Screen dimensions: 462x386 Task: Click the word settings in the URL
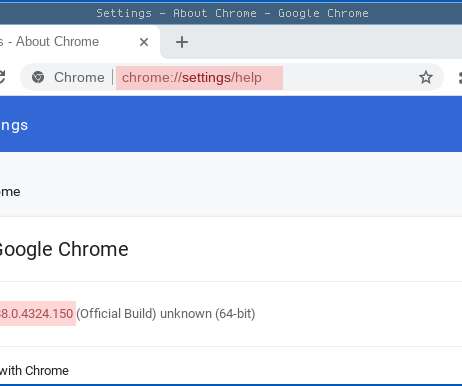[x=206, y=78]
